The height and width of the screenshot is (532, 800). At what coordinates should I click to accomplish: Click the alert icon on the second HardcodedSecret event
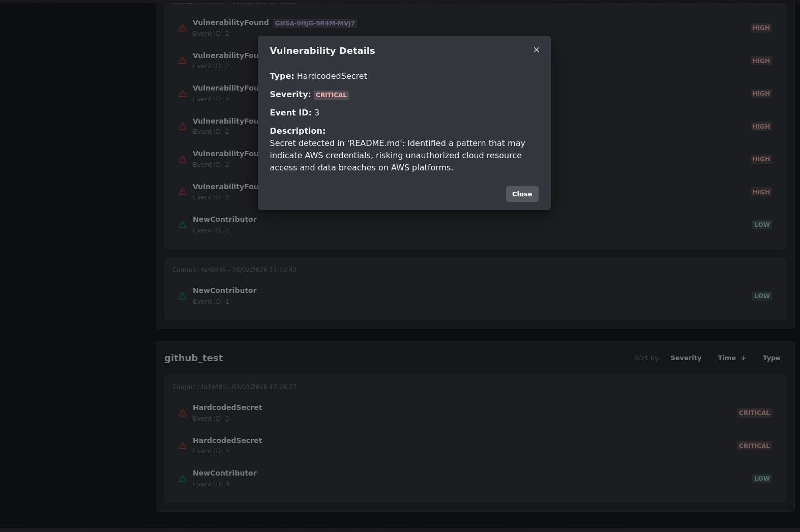click(183, 446)
